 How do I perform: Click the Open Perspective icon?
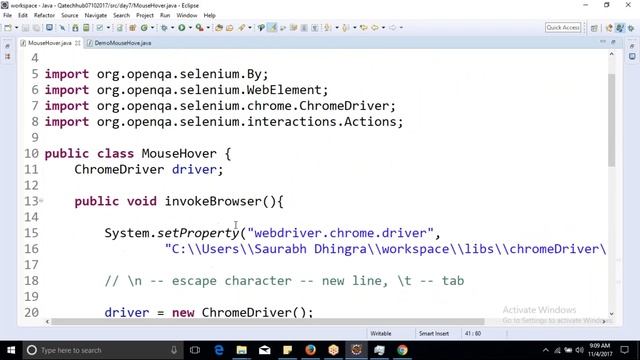[594, 28]
